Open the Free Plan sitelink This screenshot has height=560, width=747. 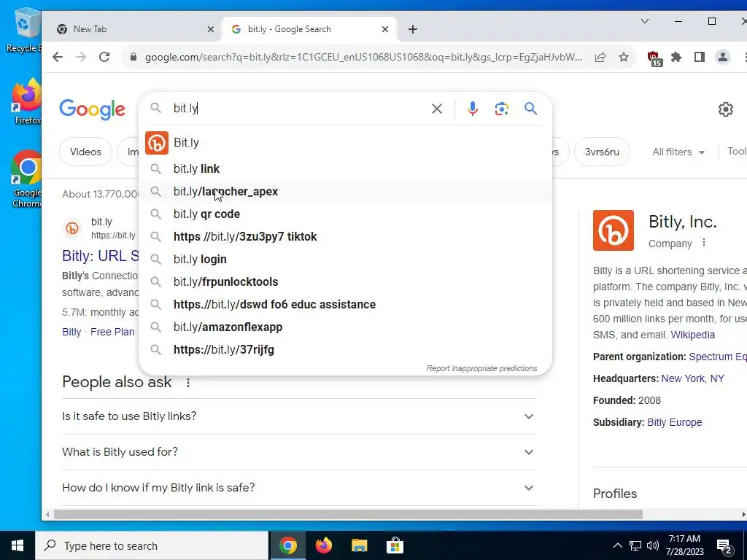pyautogui.click(x=112, y=332)
